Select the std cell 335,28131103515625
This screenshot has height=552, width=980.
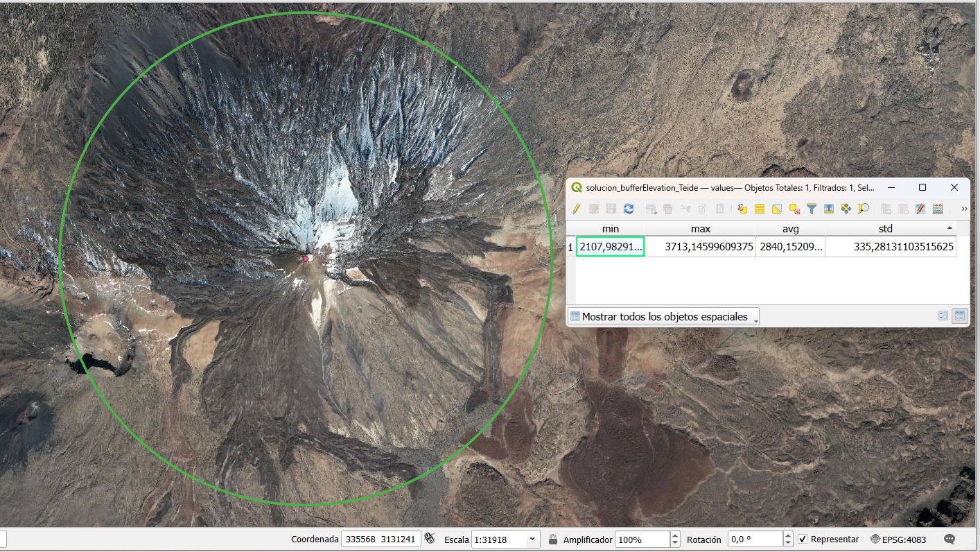pos(891,246)
